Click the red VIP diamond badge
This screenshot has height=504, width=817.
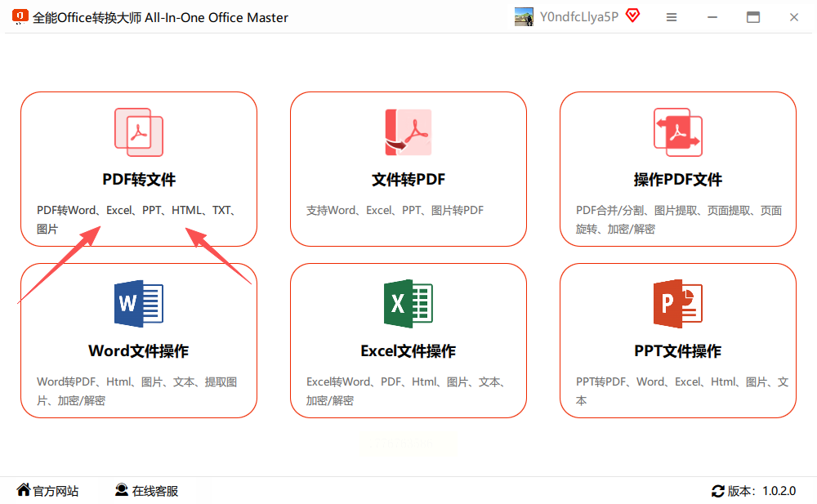(x=632, y=16)
